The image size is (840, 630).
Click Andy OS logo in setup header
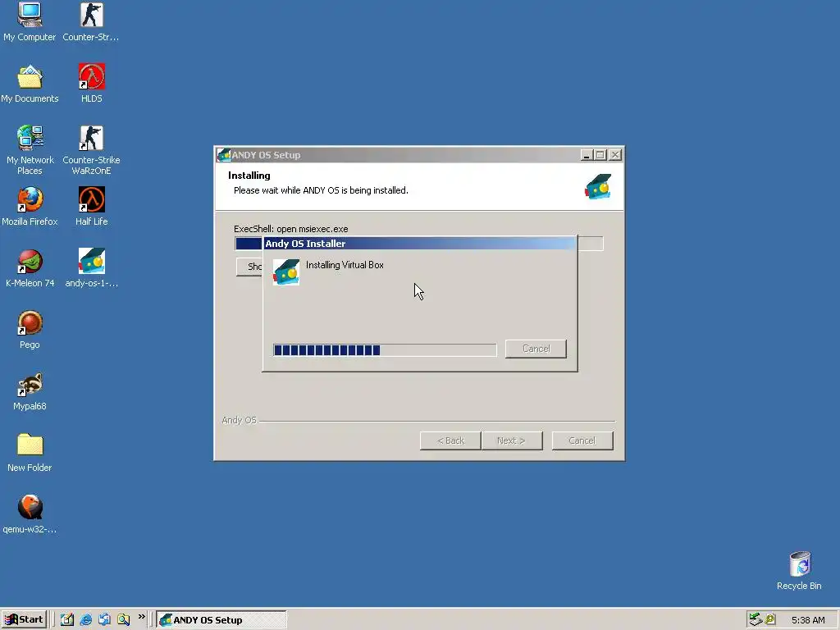[x=598, y=187]
